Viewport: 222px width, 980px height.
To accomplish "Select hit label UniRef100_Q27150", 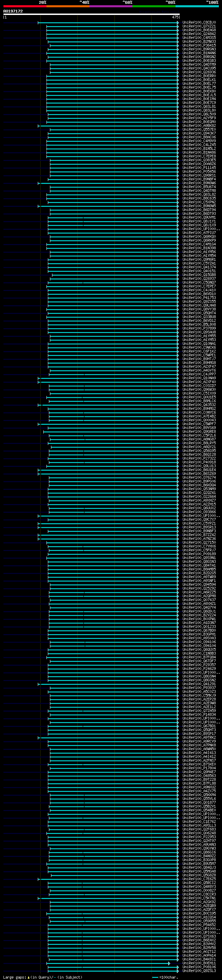I will tap(199, 543).
